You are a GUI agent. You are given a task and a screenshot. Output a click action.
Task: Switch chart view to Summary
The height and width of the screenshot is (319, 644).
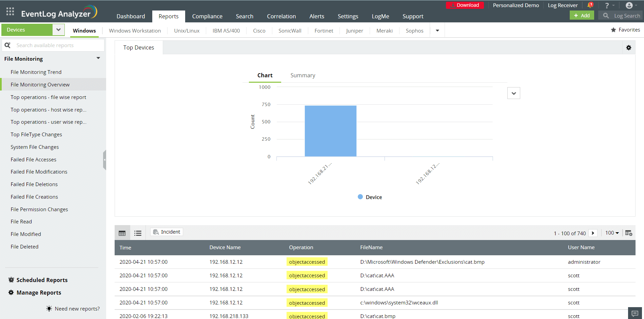tap(303, 75)
